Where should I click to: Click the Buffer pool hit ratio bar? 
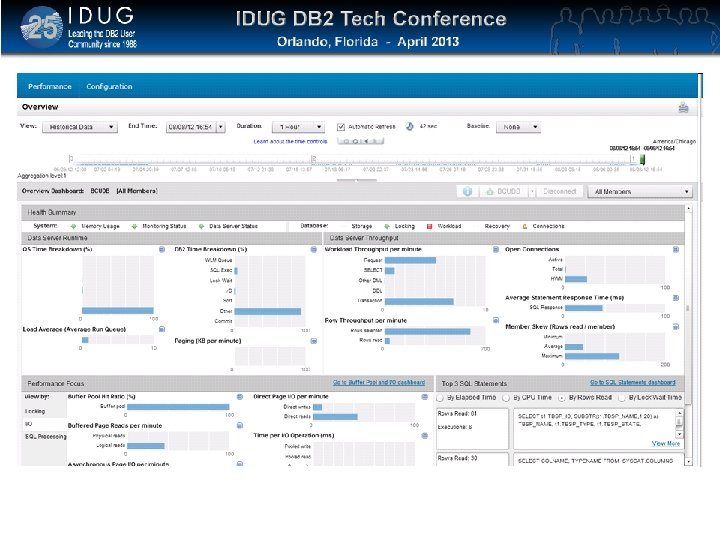(x=178, y=407)
